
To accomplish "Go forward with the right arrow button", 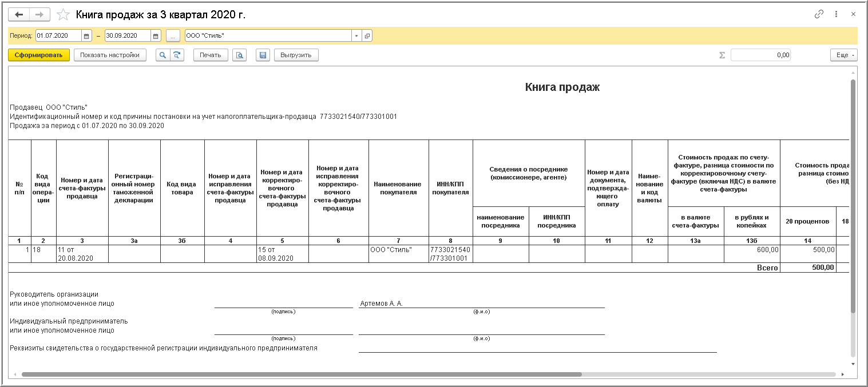I will 39,15.
